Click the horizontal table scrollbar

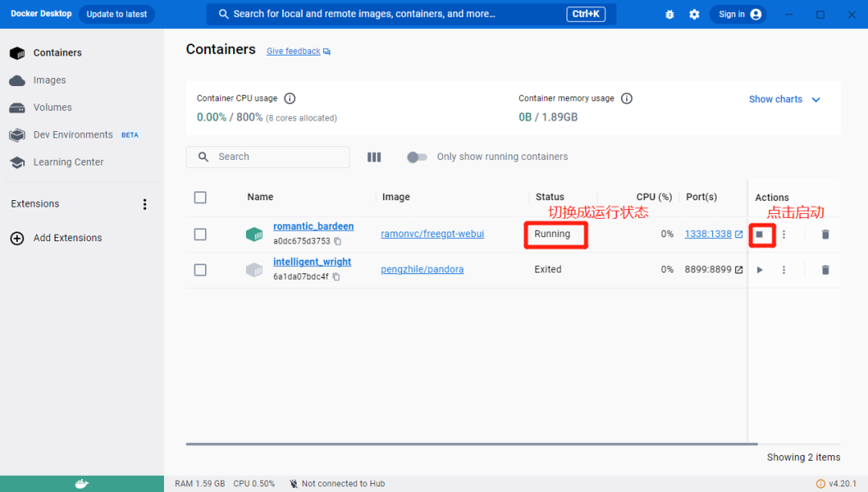click(x=472, y=444)
